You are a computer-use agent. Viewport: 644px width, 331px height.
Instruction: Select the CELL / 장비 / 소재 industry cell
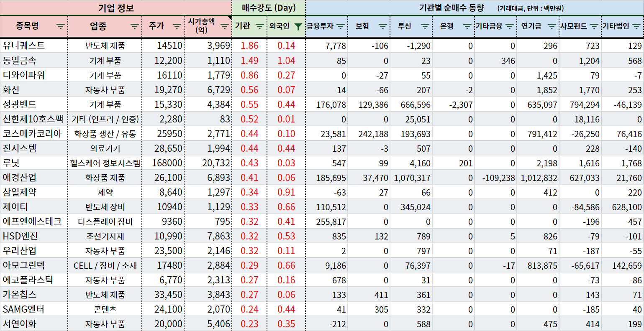(x=105, y=265)
